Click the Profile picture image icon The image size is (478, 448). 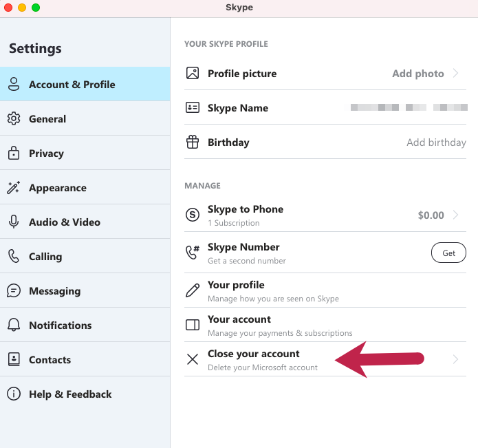pyautogui.click(x=193, y=73)
